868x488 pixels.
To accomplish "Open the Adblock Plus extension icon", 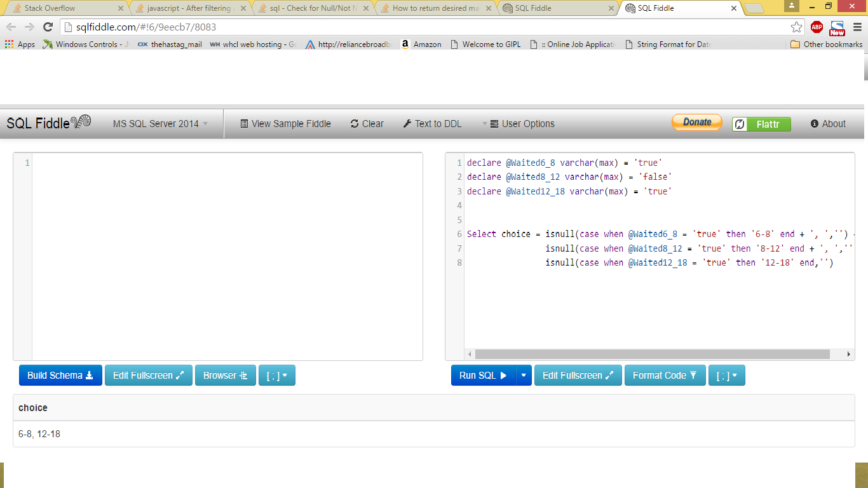I will (817, 27).
